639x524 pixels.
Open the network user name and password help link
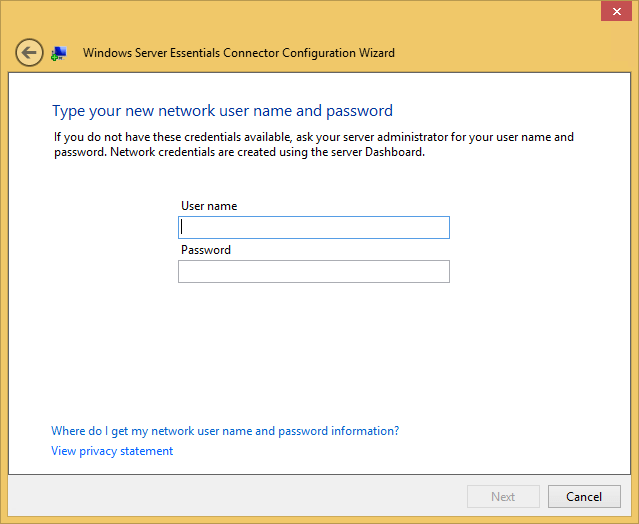pyautogui.click(x=225, y=431)
